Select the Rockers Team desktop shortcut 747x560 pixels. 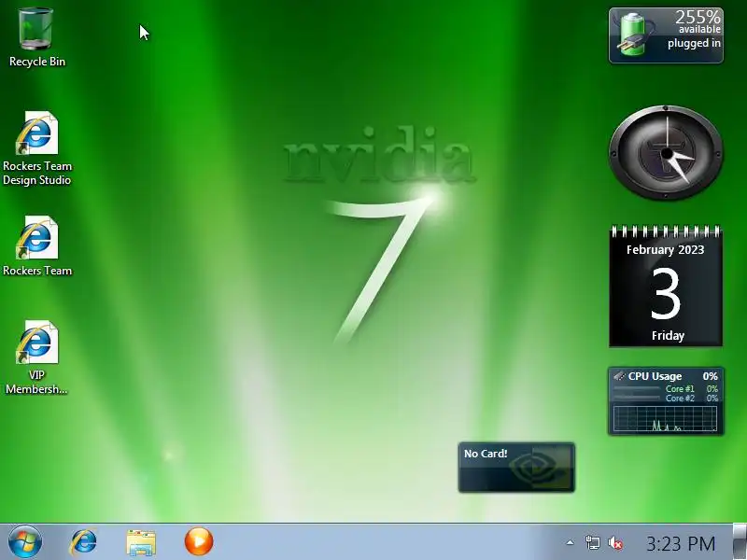click(36, 246)
